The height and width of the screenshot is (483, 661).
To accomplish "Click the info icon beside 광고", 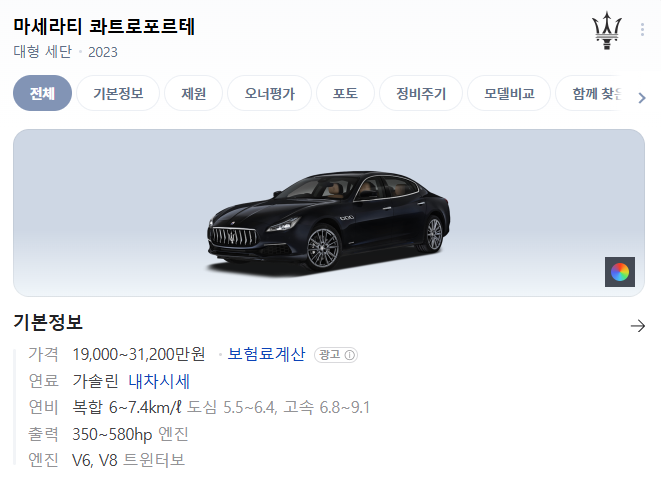I will [x=349, y=355].
